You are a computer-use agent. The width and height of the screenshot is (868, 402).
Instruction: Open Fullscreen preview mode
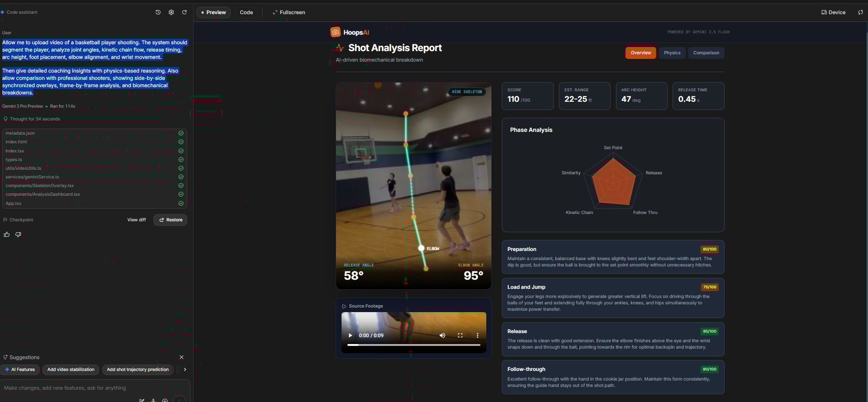click(x=289, y=12)
